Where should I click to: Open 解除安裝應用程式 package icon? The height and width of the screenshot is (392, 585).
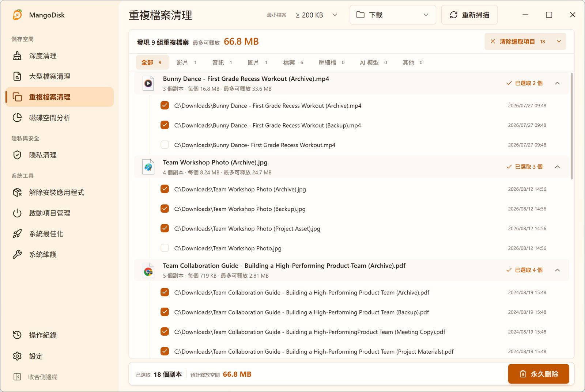tap(17, 193)
